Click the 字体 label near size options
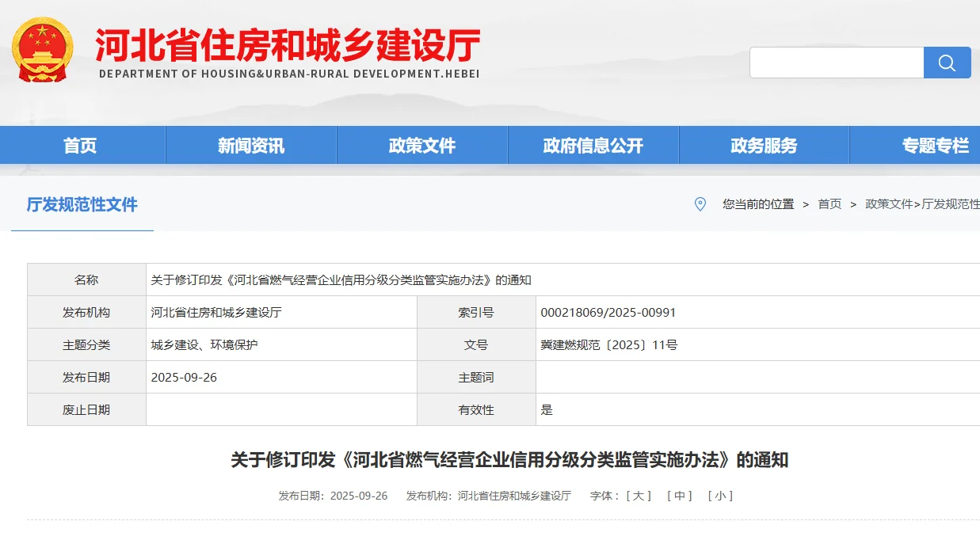 (x=604, y=496)
